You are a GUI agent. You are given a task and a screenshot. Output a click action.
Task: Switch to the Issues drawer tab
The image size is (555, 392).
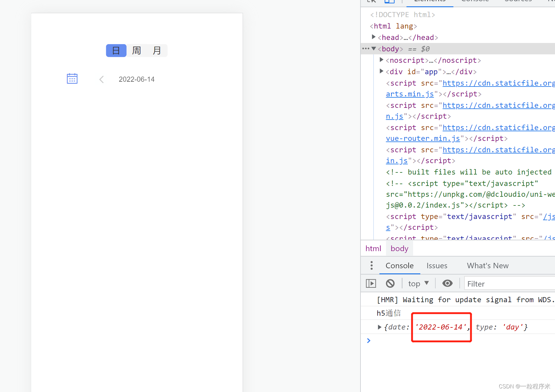437,266
